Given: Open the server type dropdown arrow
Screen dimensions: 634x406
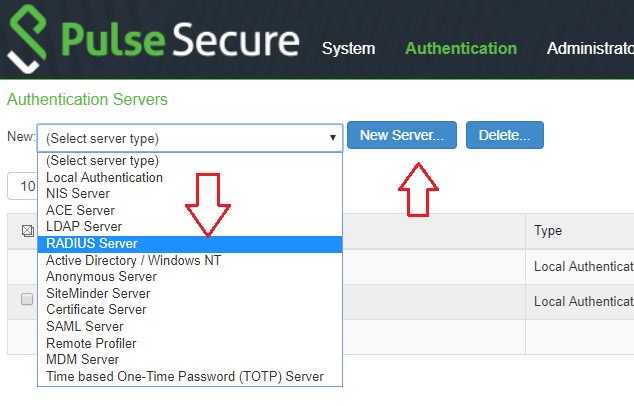Looking at the screenshot, I should (x=333, y=138).
